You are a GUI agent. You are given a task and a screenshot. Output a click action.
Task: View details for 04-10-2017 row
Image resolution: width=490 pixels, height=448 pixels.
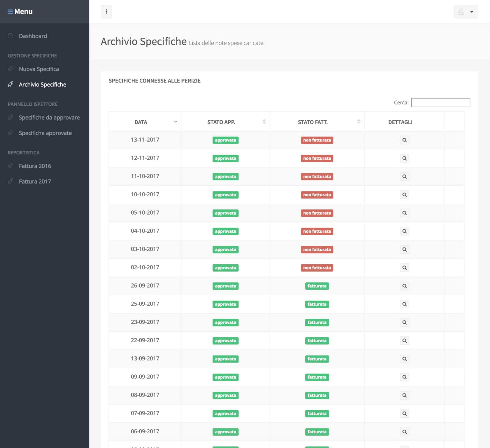(x=405, y=231)
